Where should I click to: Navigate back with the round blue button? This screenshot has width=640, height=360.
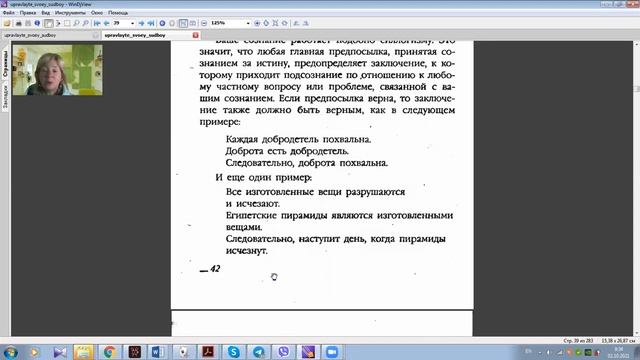pos(162,23)
